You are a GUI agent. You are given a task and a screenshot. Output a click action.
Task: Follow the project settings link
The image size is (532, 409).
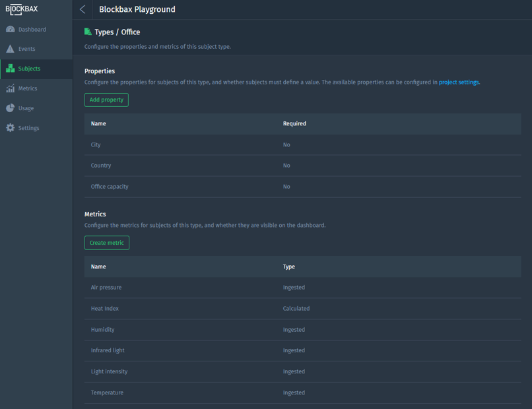point(459,82)
